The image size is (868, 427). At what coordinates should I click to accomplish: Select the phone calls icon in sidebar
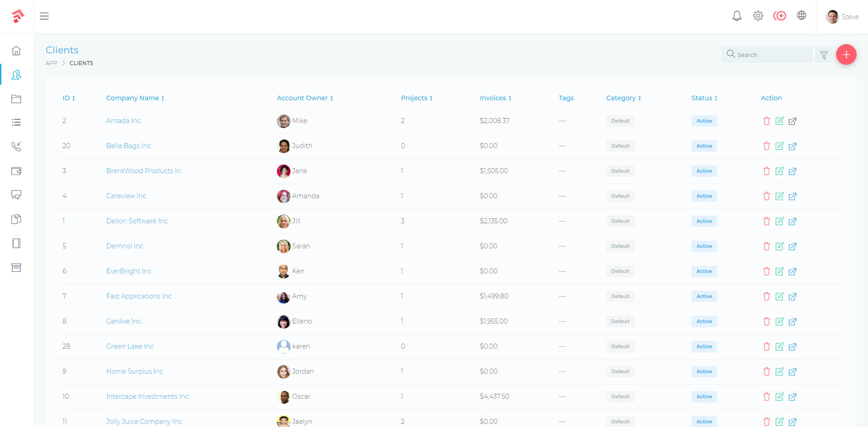pyautogui.click(x=16, y=147)
